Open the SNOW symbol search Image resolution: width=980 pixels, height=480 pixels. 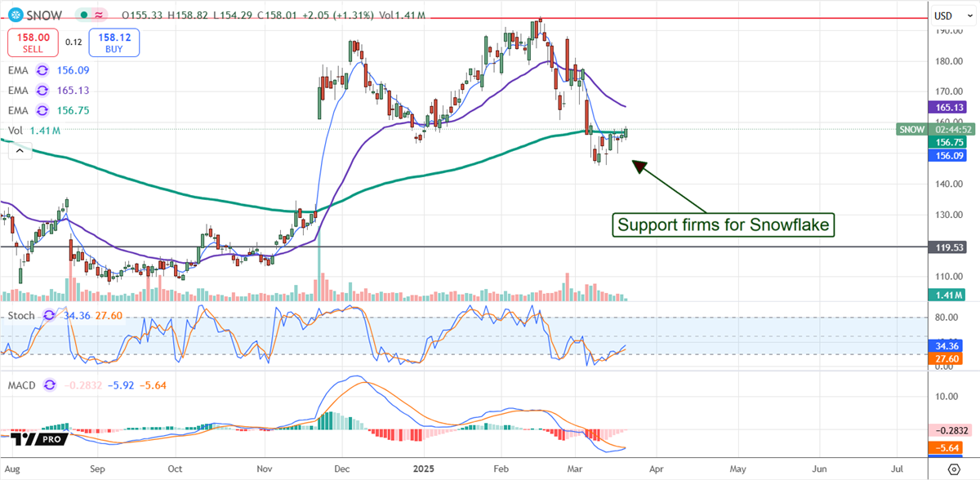[43, 16]
